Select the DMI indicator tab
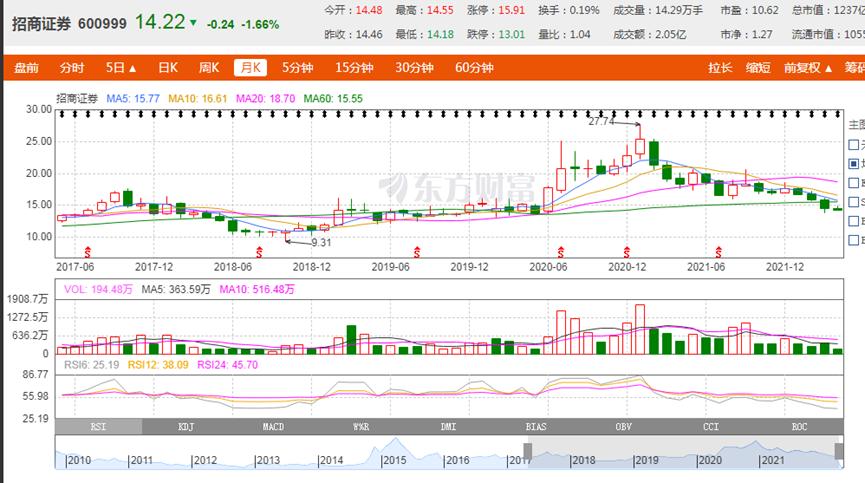This screenshot has height=483, width=865. tap(448, 426)
